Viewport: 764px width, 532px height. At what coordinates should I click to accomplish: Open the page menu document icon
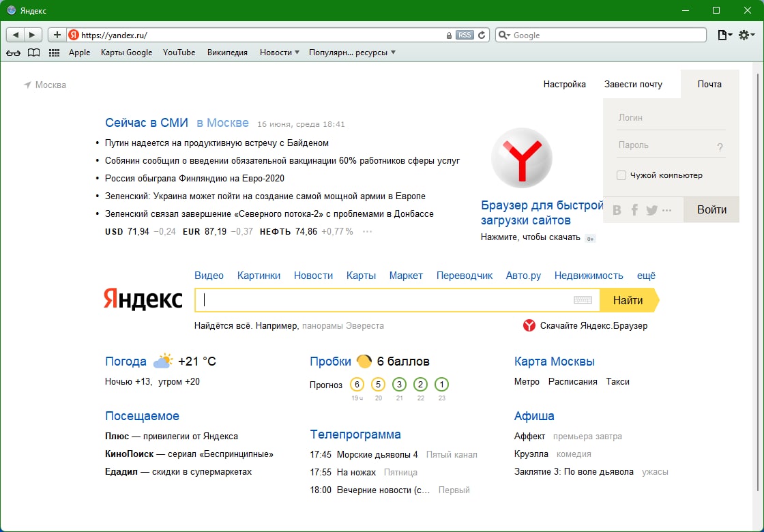pos(725,35)
